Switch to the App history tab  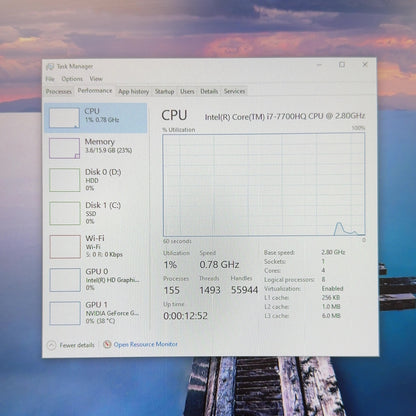pyautogui.click(x=133, y=91)
